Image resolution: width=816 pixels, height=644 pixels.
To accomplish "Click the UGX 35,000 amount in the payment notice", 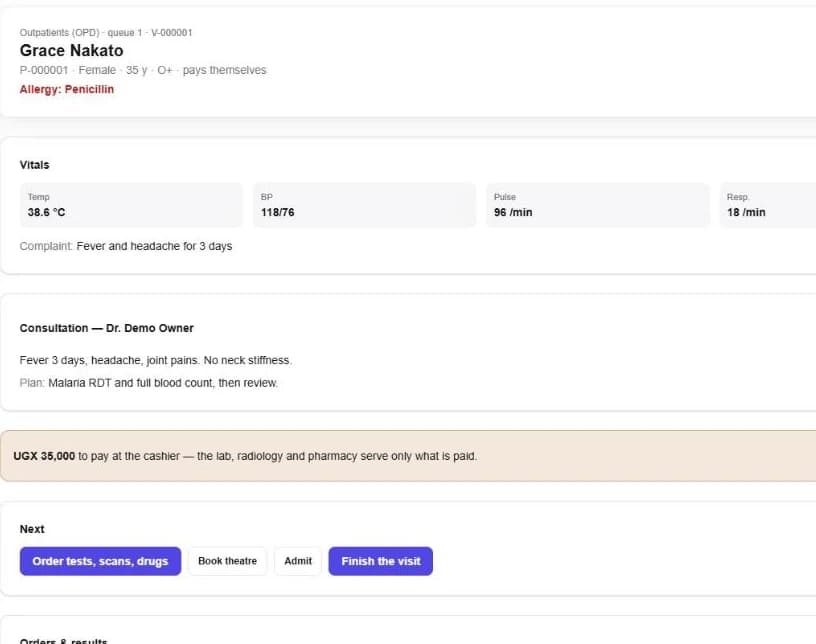I will 44,456.
